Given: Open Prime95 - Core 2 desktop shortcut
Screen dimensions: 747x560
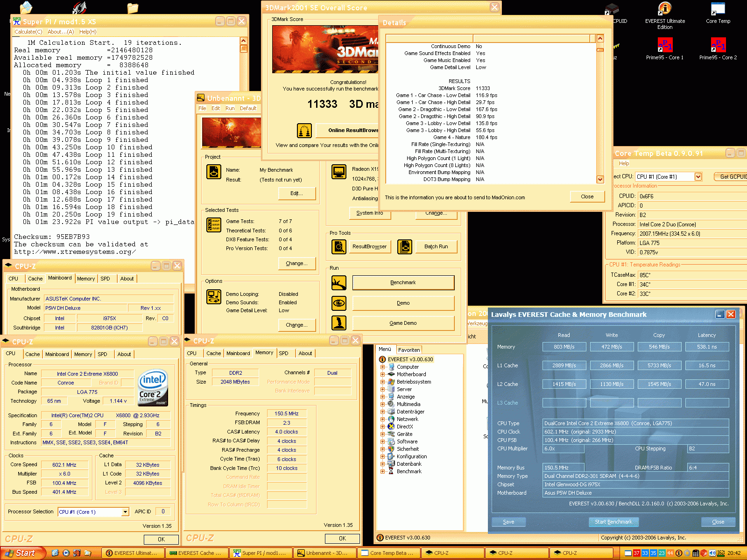Looking at the screenshot, I should (x=718, y=49).
